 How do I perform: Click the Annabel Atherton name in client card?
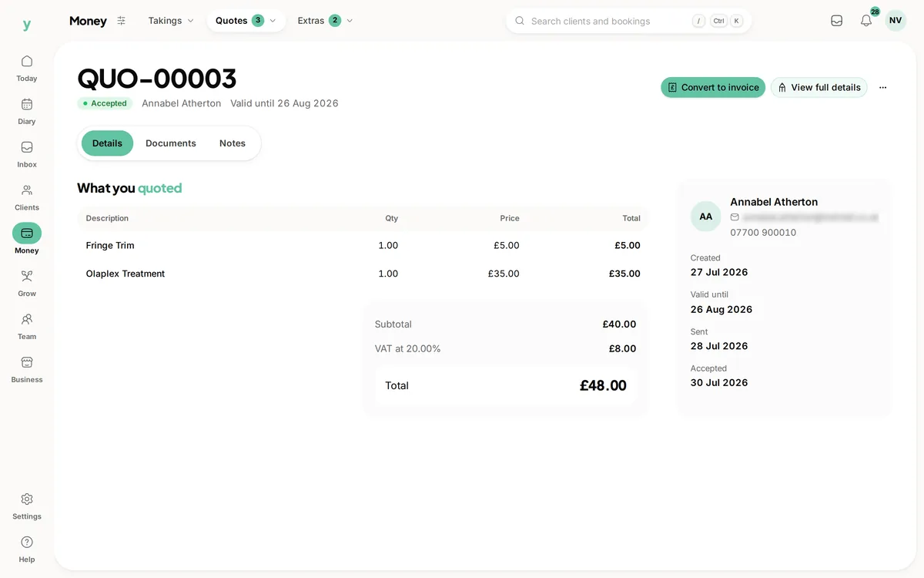774,202
